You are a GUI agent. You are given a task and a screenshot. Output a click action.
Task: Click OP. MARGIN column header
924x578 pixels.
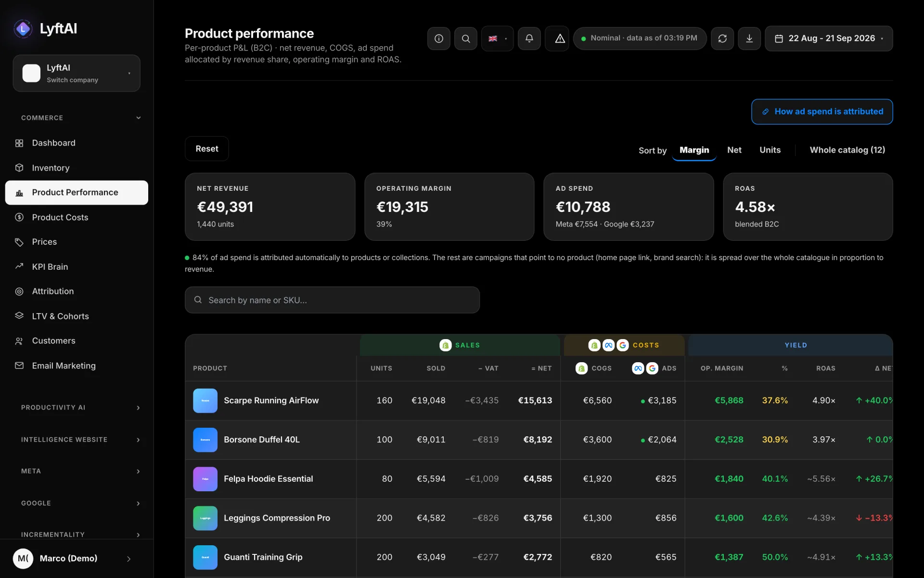pyautogui.click(x=722, y=368)
